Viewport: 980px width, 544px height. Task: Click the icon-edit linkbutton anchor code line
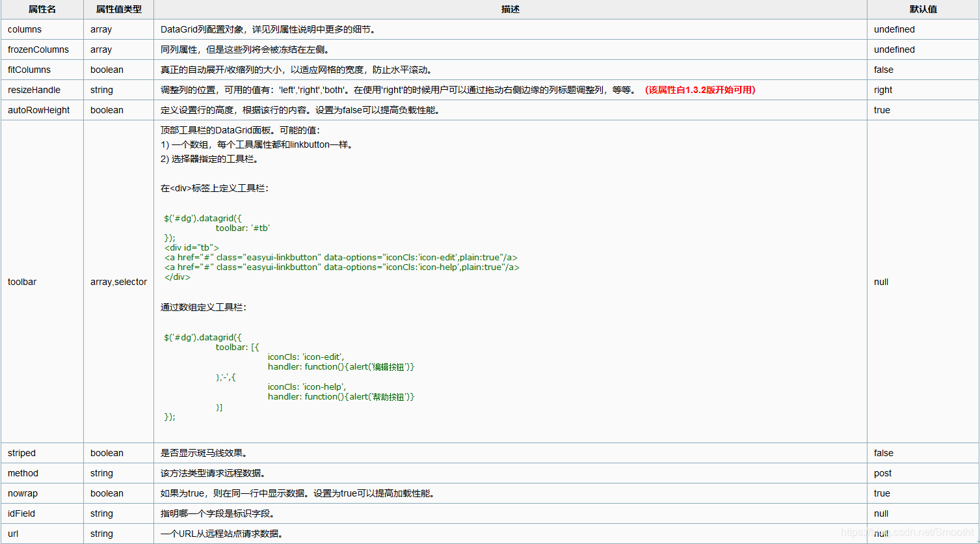pos(341,258)
